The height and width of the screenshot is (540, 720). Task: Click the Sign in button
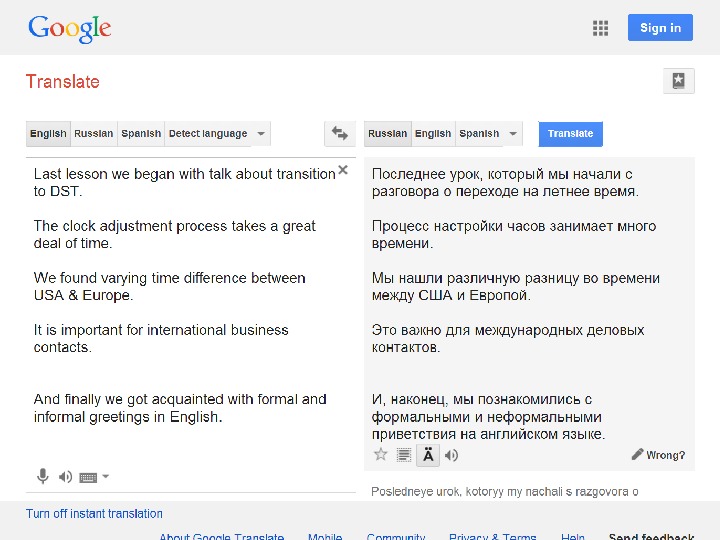pyautogui.click(x=660, y=28)
